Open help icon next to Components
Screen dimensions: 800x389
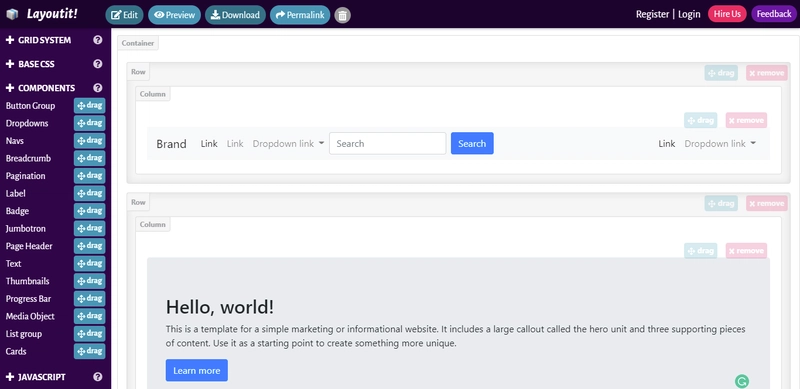(x=98, y=88)
